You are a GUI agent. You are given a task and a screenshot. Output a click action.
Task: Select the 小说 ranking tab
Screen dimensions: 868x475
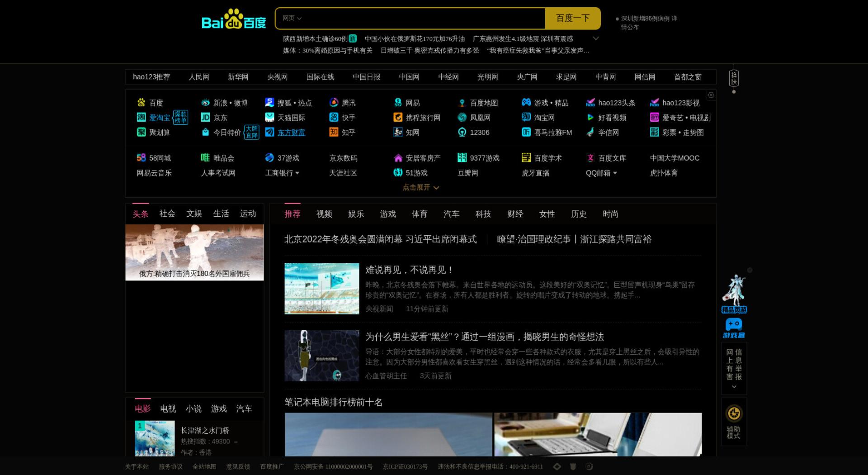click(x=193, y=408)
